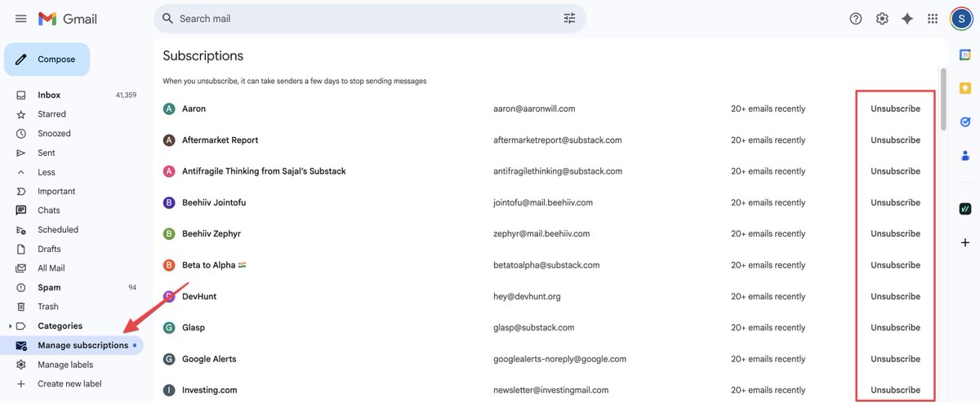Click the Aaron sender avatar
Viewport: 980px width, 403px height.
click(x=169, y=108)
